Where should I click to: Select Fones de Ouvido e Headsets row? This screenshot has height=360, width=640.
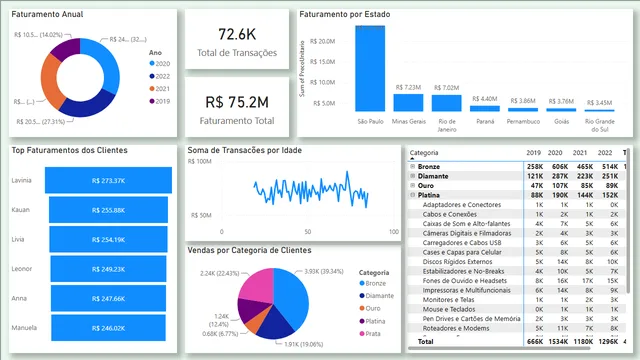(516, 281)
